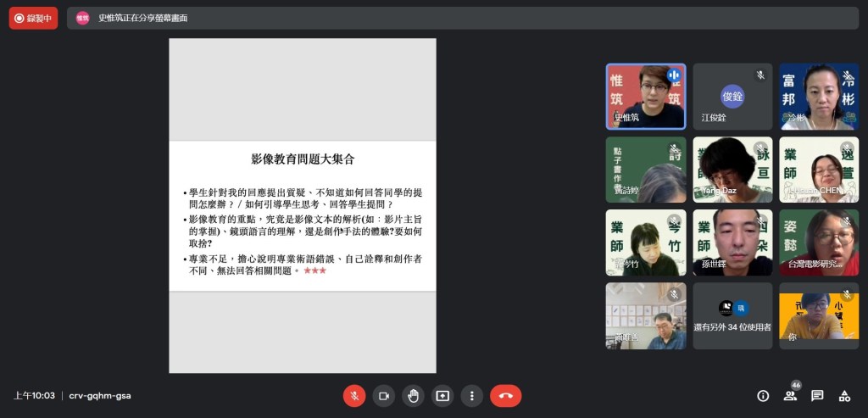Select the Yang Daz video tile
868x418 pixels.
coord(732,169)
